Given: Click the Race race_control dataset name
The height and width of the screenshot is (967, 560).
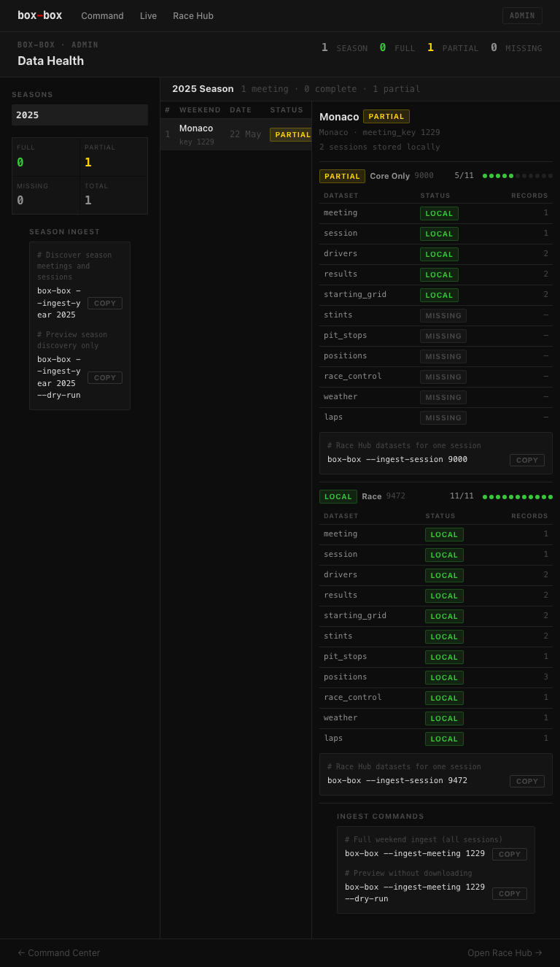Looking at the screenshot, I should click(353, 697).
